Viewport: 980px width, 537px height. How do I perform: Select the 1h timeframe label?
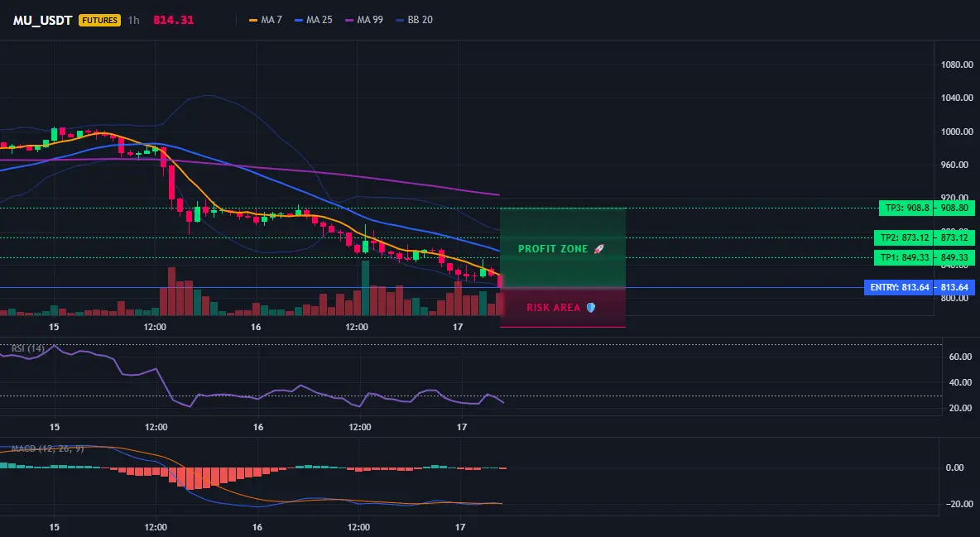click(134, 20)
